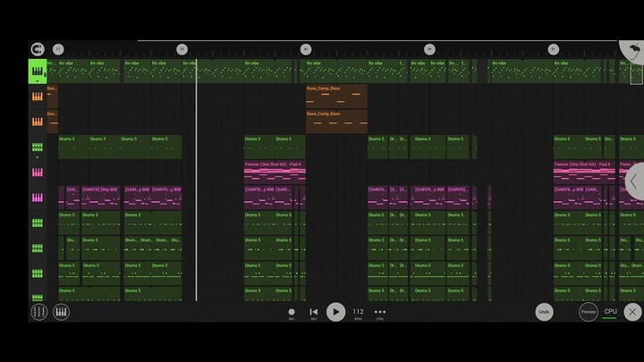Image resolution: width=644 pixels, height=362 pixels.
Task: Tap the 112 BPM tempo value
Action: pyautogui.click(x=358, y=312)
